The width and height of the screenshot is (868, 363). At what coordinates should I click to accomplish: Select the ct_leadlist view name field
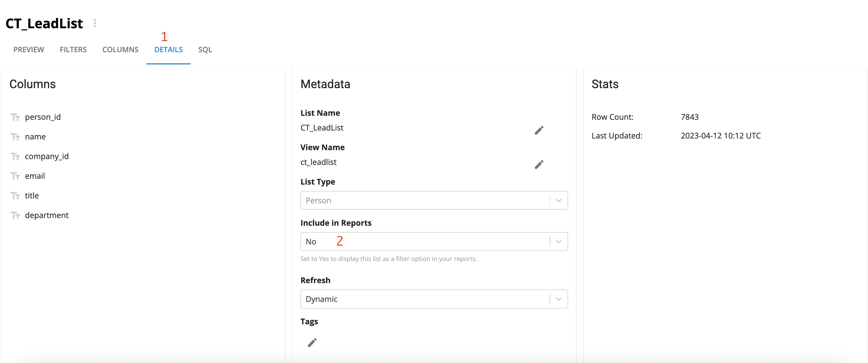(320, 162)
